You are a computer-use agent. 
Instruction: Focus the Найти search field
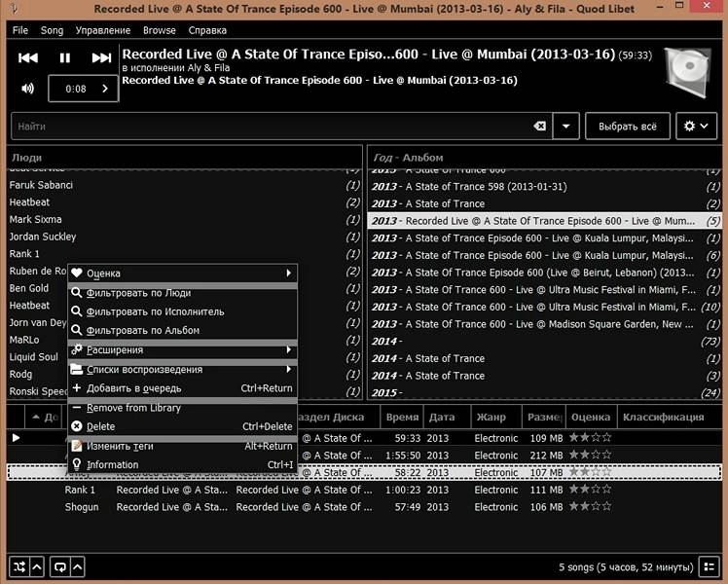[273, 126]
